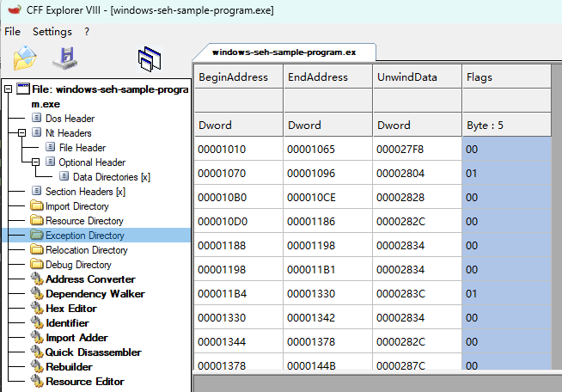The image size is (562, 392).
Task: Select EndAddress cell 00001342
Action: point(328,317)
